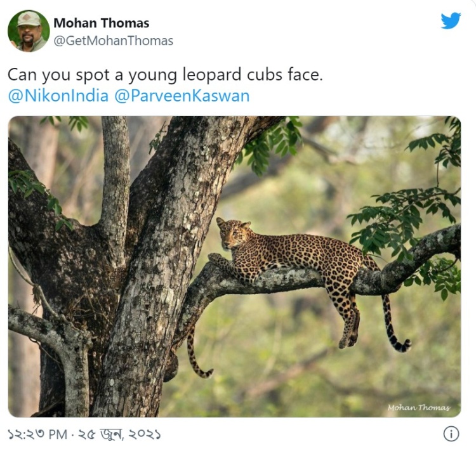Follow the @NikonIndia mention link

coord(58,96)
